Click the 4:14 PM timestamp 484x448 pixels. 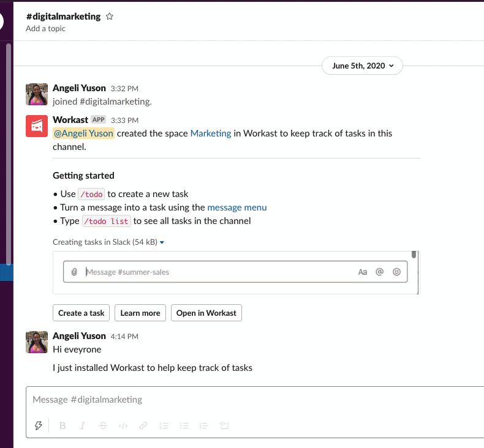pos(124,337)
